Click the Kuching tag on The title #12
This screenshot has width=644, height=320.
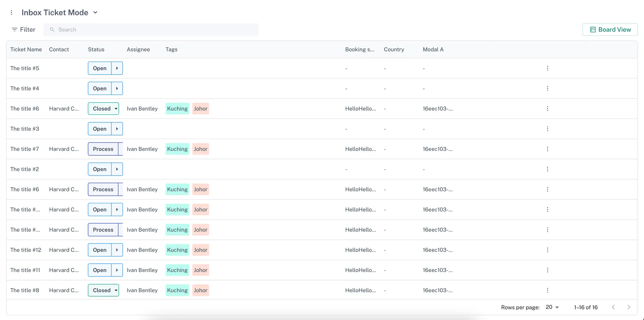click(177, 250)
